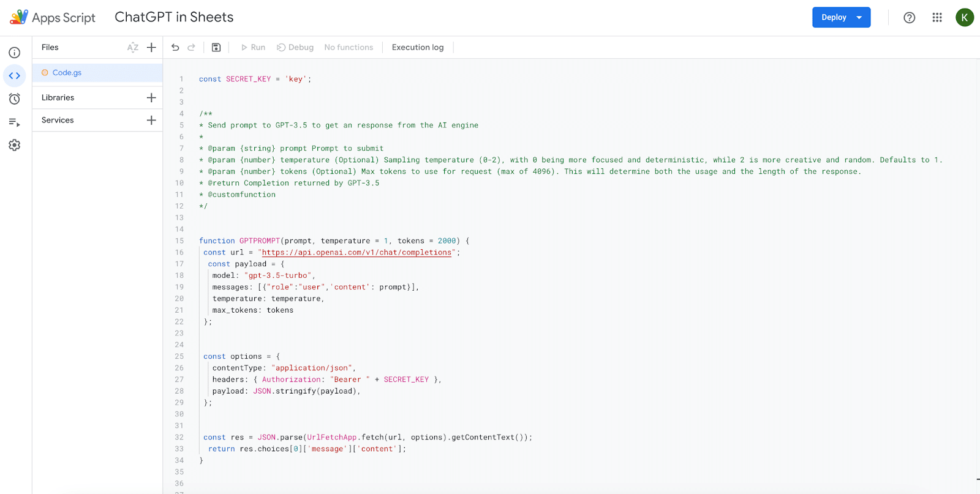This screenshot has height=494, width=980.
Task: Click on SECRET_KEY in line 1
Action: [x=248, y=79]
